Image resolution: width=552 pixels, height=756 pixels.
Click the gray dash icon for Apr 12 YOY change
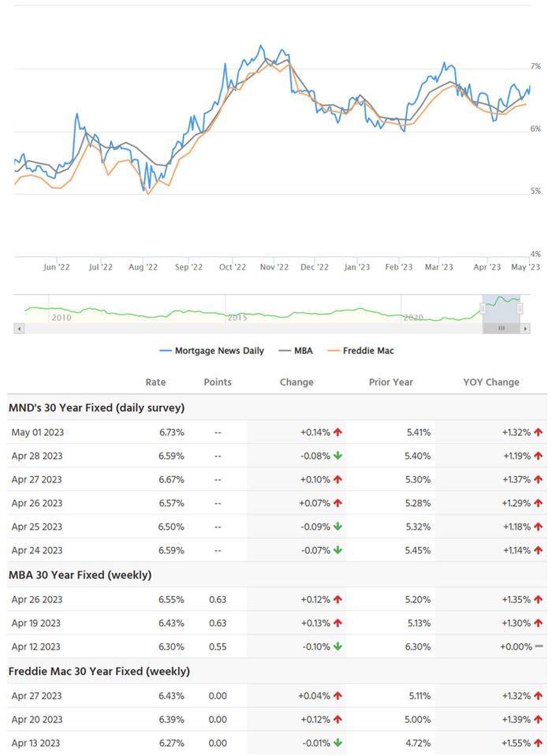pos(539,646)
